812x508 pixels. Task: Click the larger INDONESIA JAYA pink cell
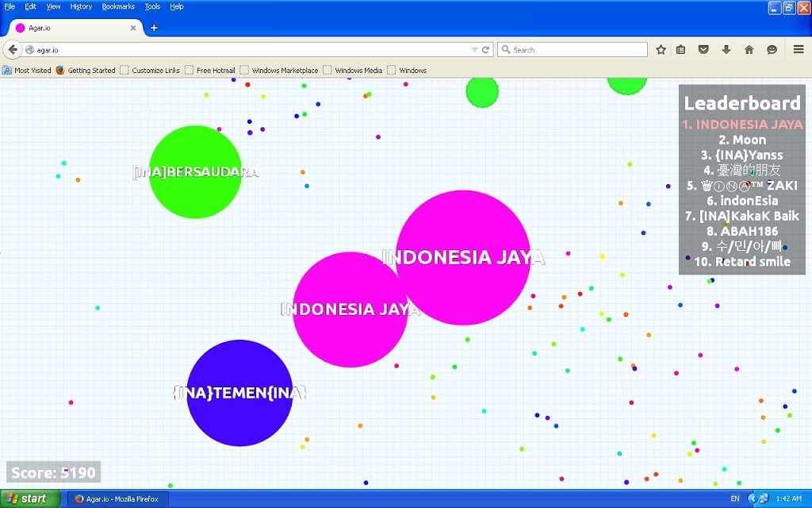[x=463, y=258]
